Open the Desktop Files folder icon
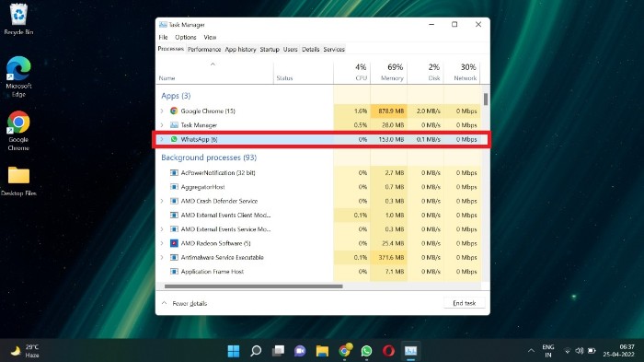The image size is (644, 362). tap(18, 181)
